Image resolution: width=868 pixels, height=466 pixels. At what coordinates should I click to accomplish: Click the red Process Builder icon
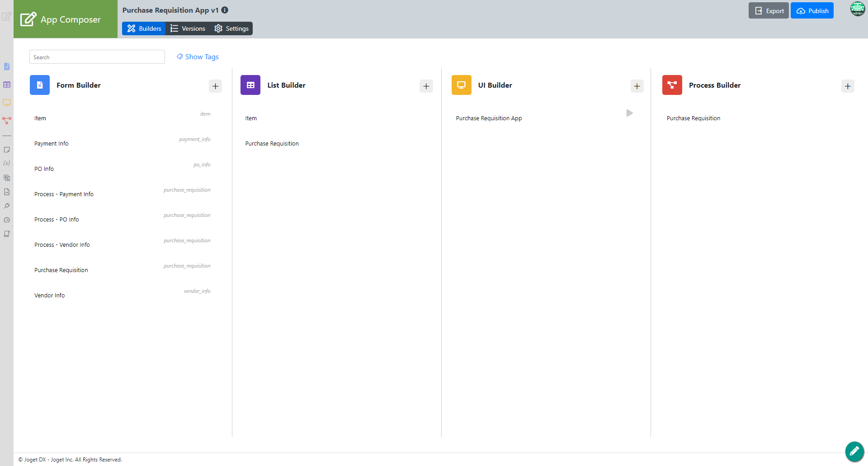click(672, 85)
